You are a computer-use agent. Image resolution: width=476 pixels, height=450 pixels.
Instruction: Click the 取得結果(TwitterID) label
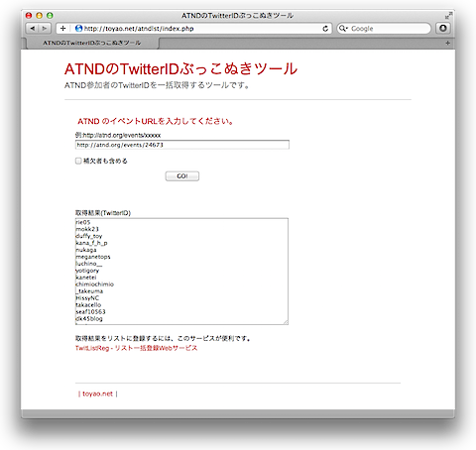point(103,213)
